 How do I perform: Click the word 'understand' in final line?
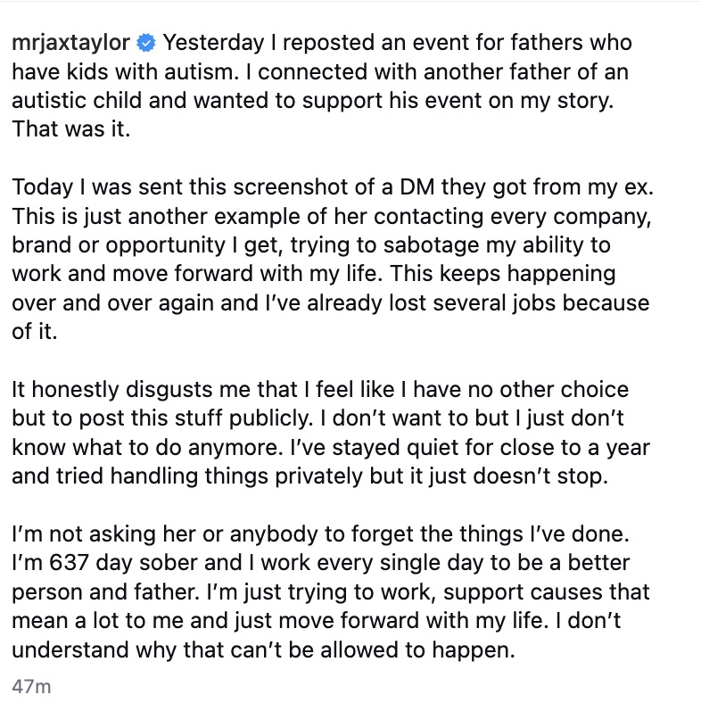tap(70, 650)
